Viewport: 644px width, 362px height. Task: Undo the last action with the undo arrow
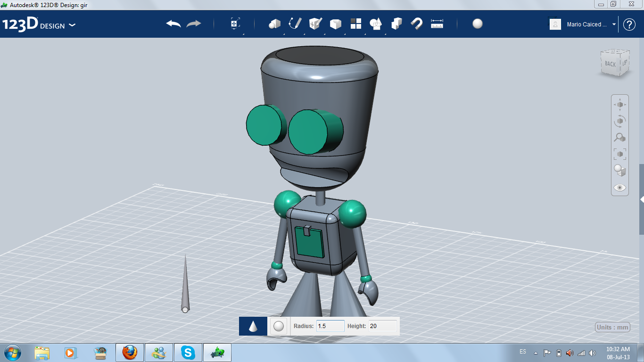click(x=173, y=24)
